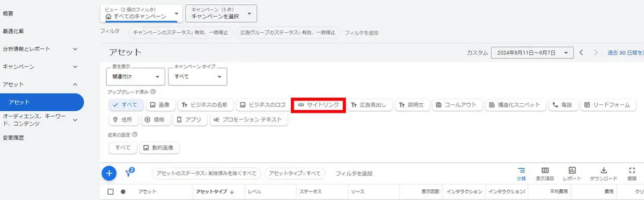Sort by the アセットタイプ column header
This screenshot has height=200, width=644.
pos(215,191)
